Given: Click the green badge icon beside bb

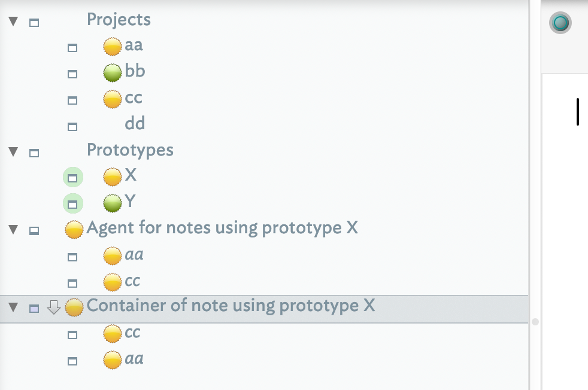Looking at the screenshot, I should [x=113, y=72].
